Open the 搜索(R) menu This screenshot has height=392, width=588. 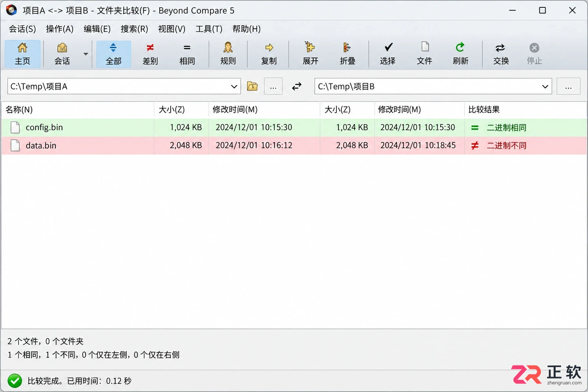[x=134, y=29]
